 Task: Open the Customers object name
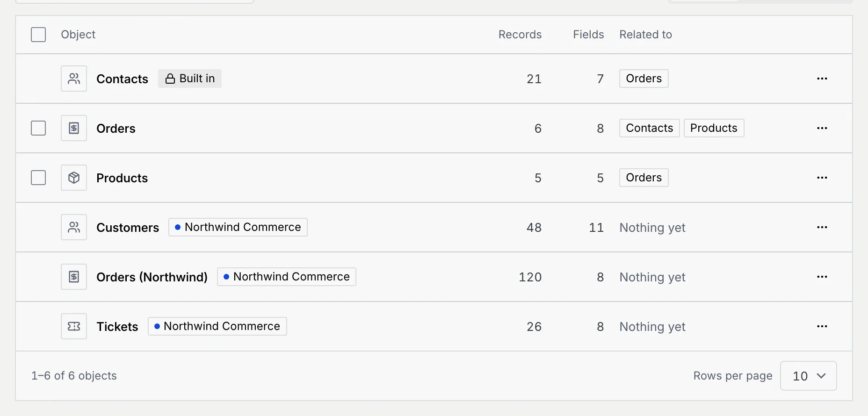[x=128, y=228]
